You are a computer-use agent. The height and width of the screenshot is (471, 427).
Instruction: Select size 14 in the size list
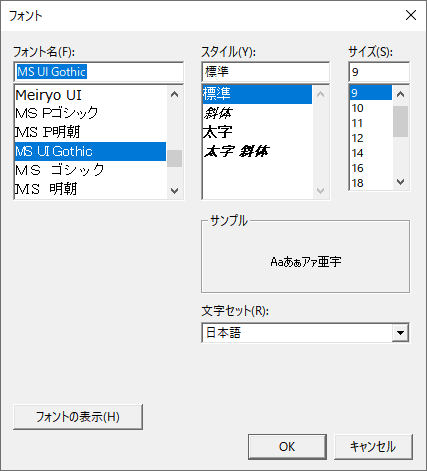coord(371,153)
